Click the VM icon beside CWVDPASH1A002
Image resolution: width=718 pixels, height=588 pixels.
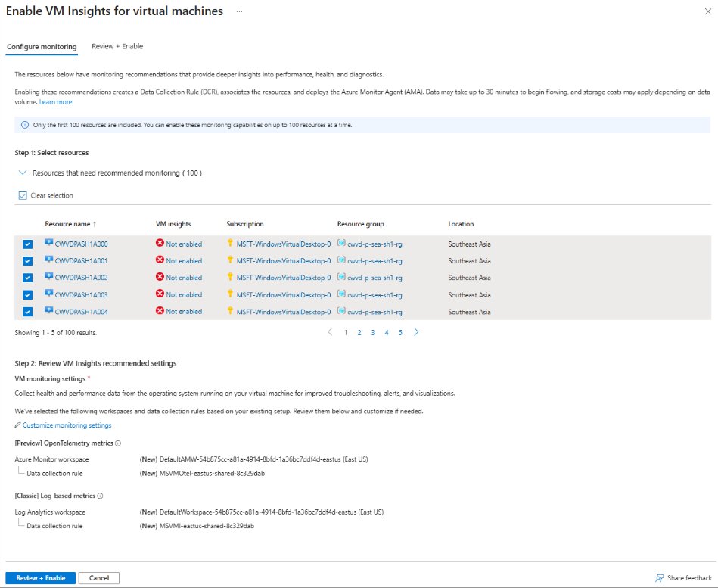[x=48, y=277]
